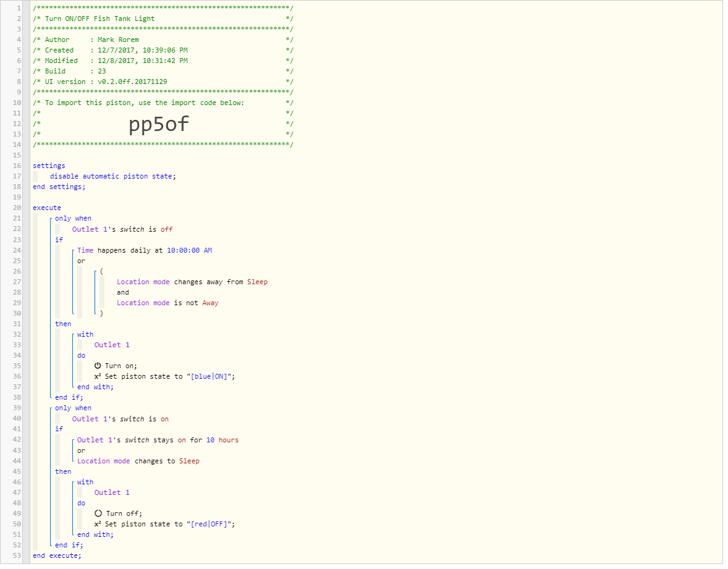The width and height of the screenshot is (728, 569).
Task: Click the Outlet 1 device on line 47
Action: pyautogui.click(x=112, y=492)
